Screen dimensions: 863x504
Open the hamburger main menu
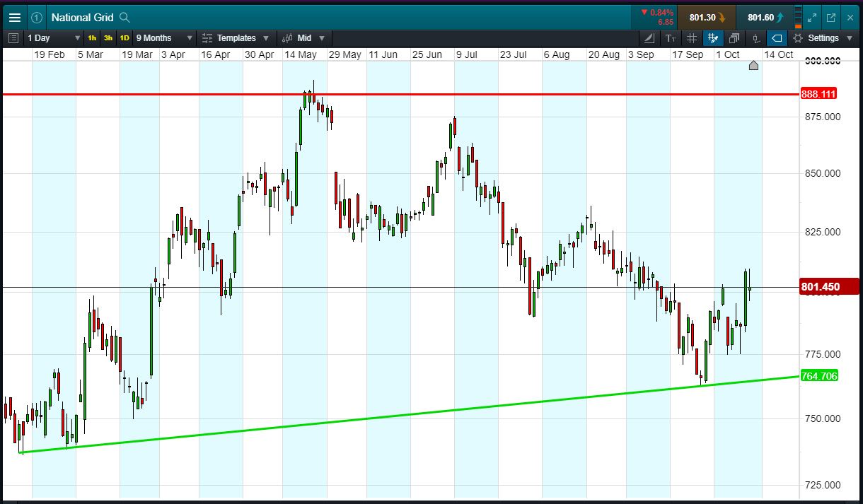pos(14,18)
